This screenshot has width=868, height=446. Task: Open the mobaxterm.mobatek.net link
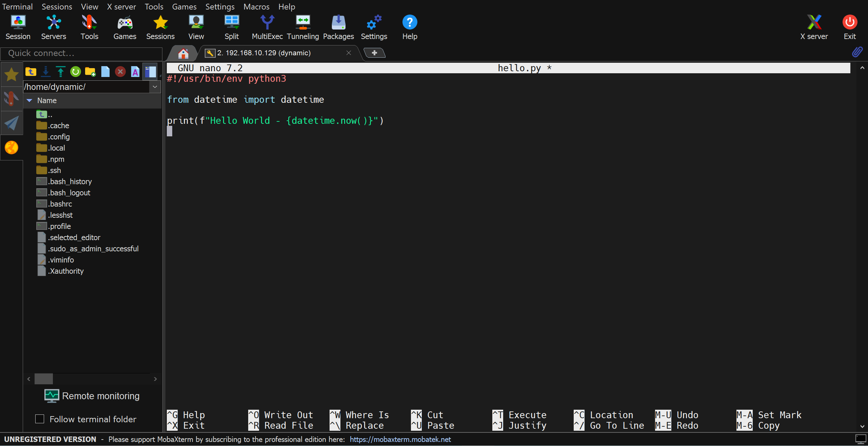[x=400, y=439]
